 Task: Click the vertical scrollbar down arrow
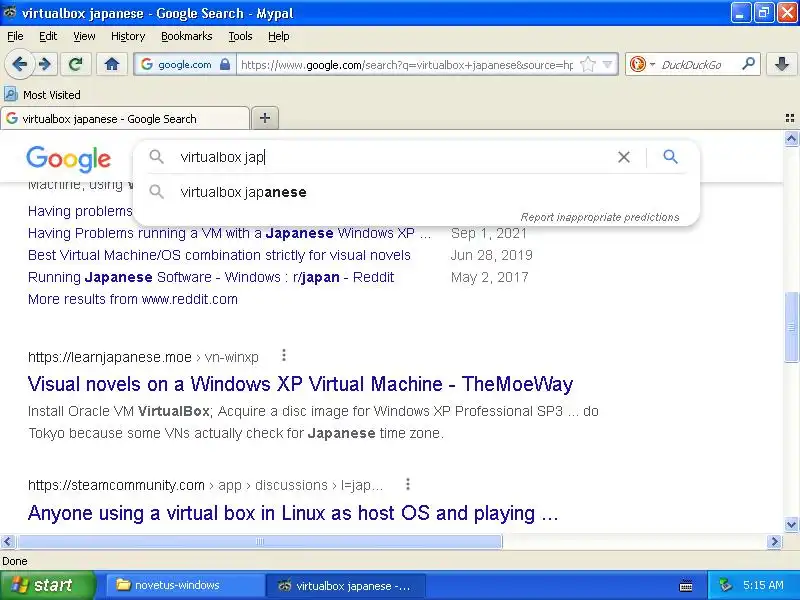coord(791,524)
